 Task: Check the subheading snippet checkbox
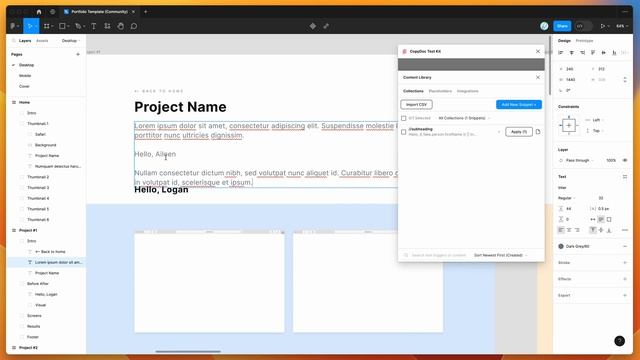click(x=404, y=132)
